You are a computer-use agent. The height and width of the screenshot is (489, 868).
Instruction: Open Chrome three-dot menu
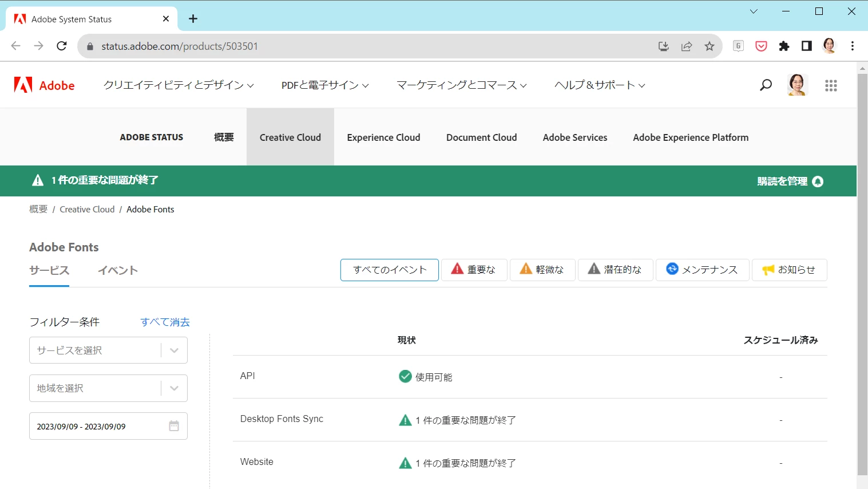click(x=853, y=46)
